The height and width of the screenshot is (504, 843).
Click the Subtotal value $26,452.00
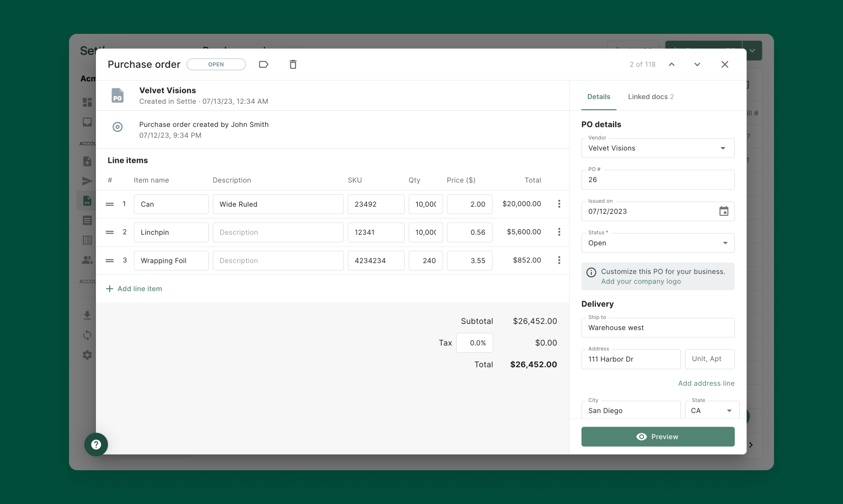[535, 321]
